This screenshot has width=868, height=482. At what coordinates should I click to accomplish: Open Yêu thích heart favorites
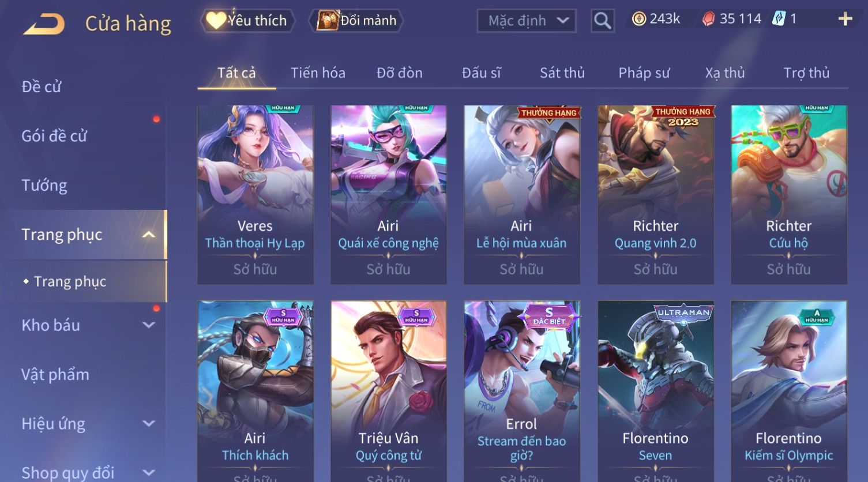coord(247,21)
